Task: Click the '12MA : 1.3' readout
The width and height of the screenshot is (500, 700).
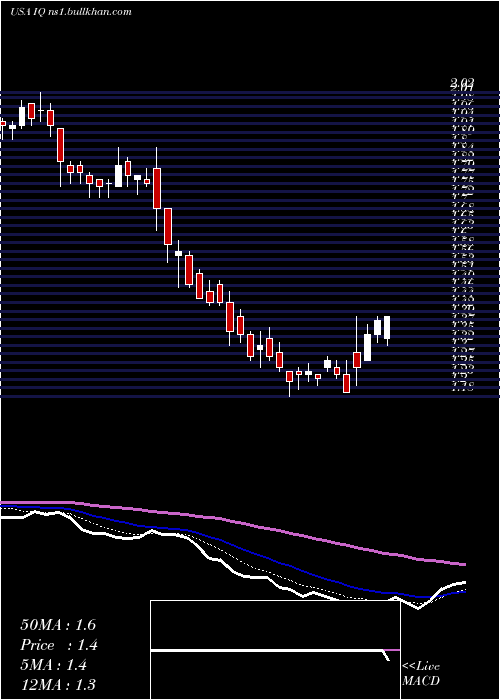Action: point(58,684)
